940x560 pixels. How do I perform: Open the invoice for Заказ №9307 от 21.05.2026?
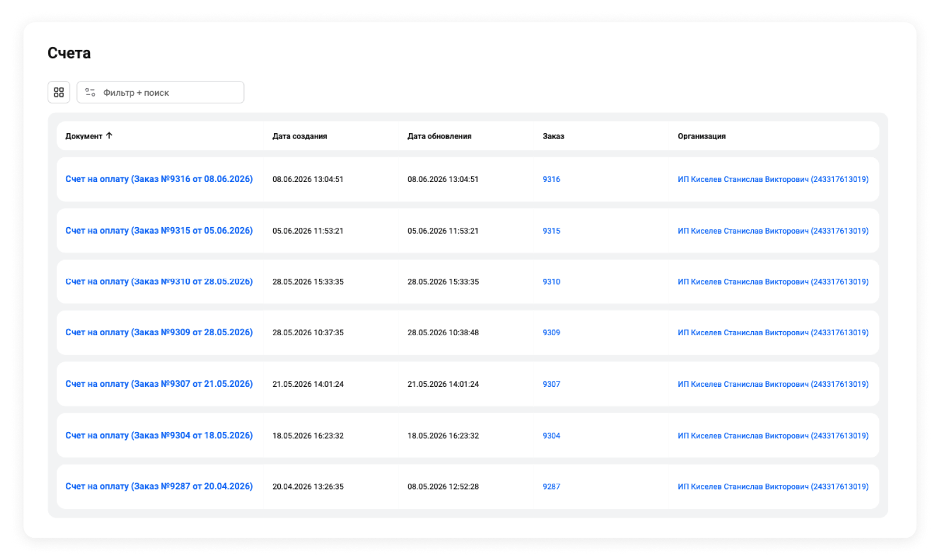(x=159, y=384)
